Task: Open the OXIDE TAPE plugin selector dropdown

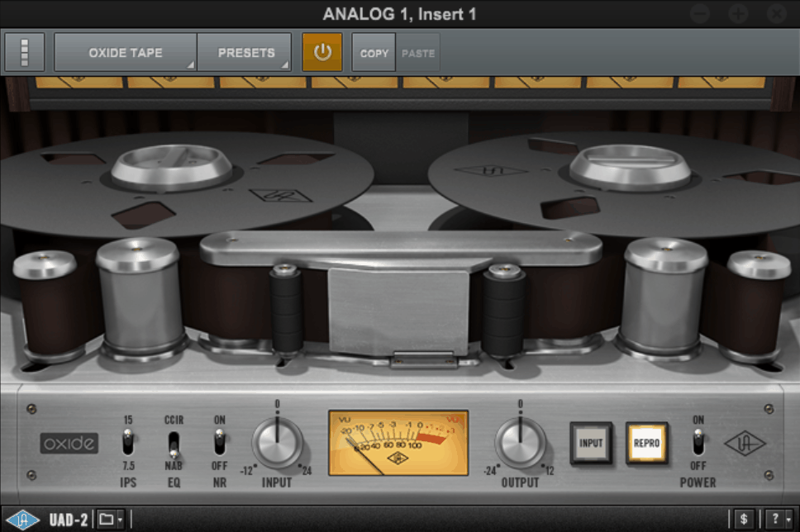Action: click(126, 52)
